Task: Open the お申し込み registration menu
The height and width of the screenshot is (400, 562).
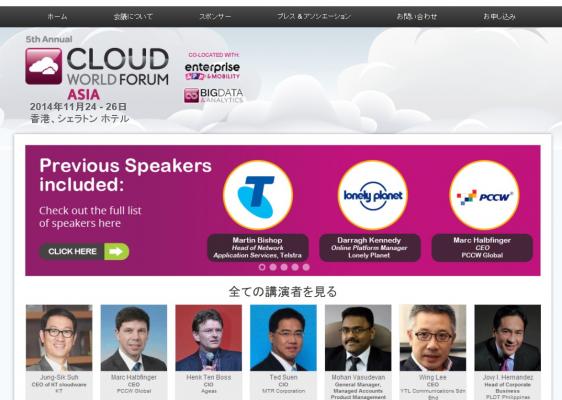Action: pyautogui.click(x=499, y=16)
